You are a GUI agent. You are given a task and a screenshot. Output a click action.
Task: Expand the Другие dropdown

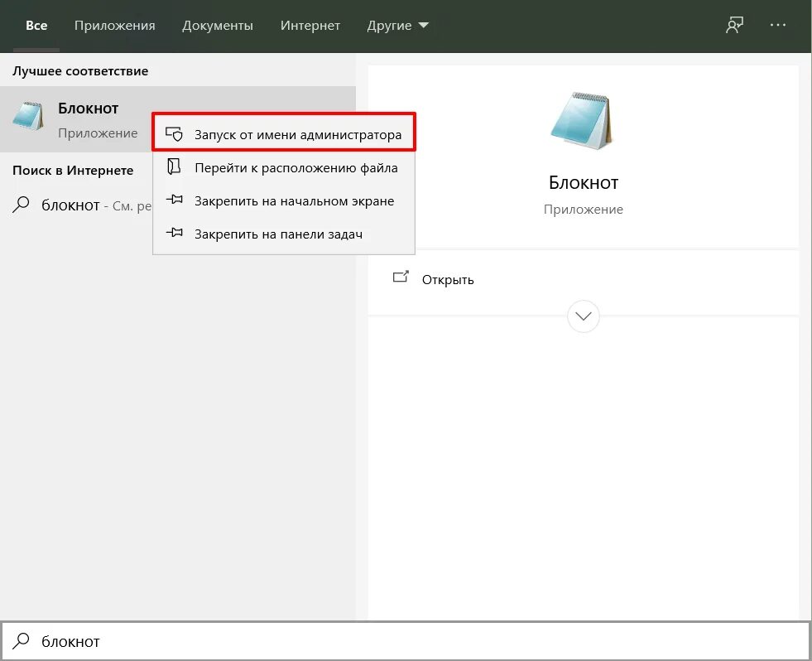[397, 26]
